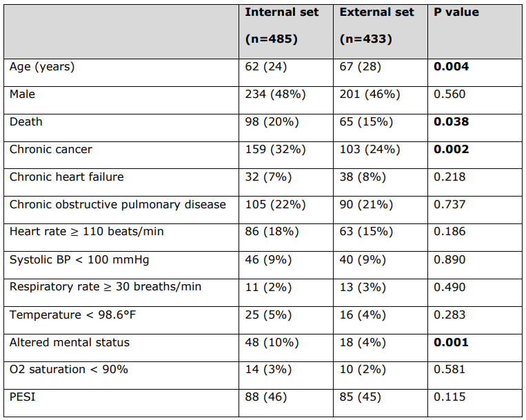This screenshot has height=420, width=526.
Task: Select the Respiratory rate row label
Action: 105,287
